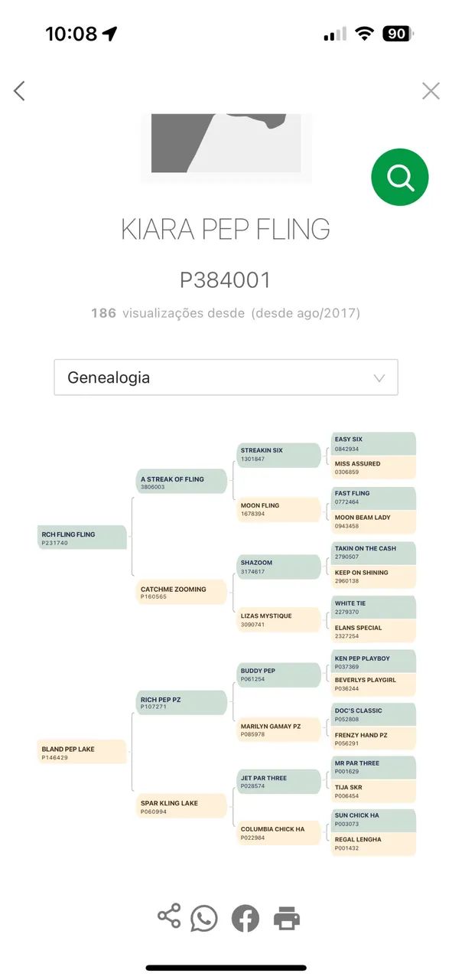Open the Genealogia dropdown
The image size is (452, 980).
pyautogui.click(x=226, y=377)
